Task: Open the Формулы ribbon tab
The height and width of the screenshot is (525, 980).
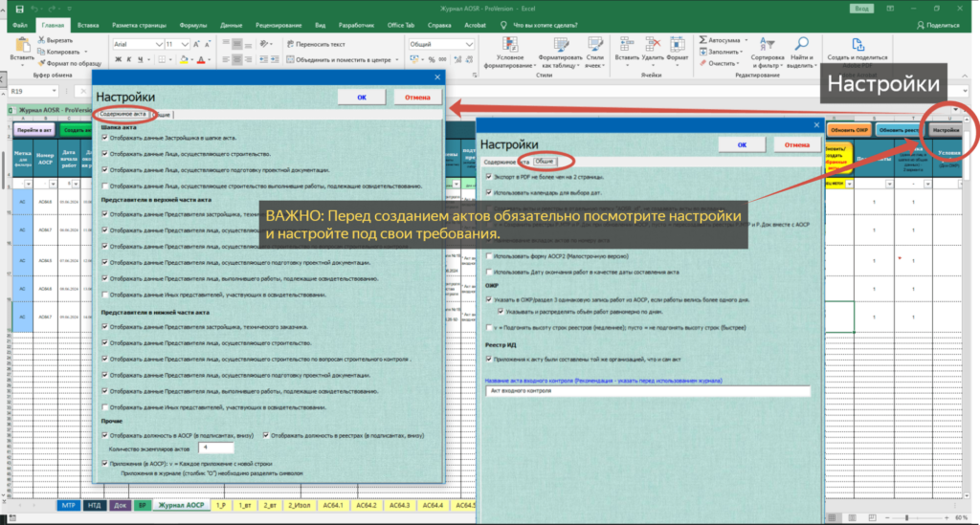Action: [192, 26]
